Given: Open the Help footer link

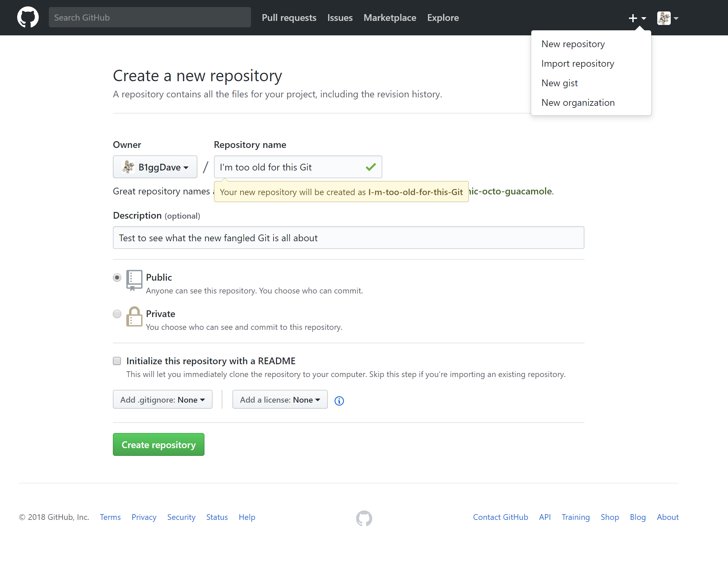Looking at the screenshot, I should pyautogui.click(x=247, y=517).
